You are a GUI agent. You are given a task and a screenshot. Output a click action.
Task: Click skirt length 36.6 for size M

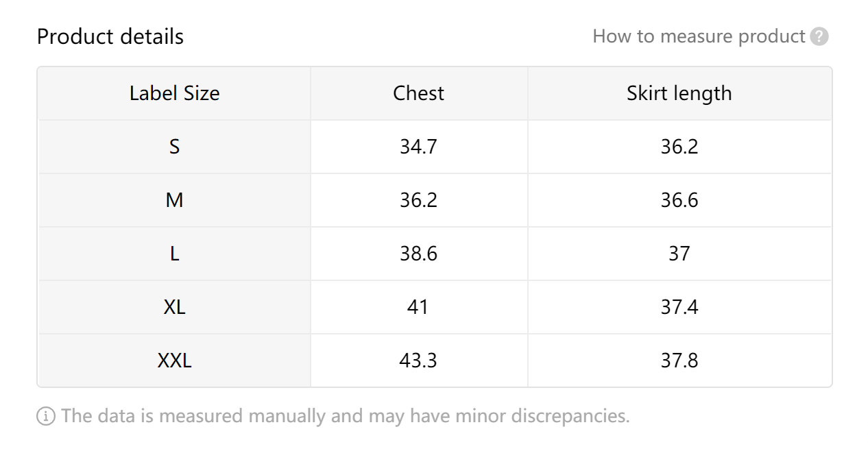(x=679, y=200)
